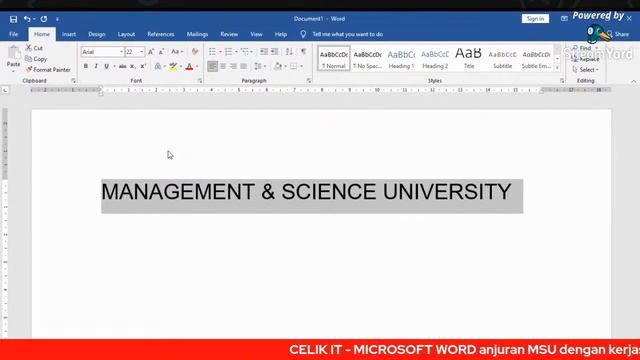Open the Select dropdown in Editing
640x360 pixels.
(x=586, y=70)
